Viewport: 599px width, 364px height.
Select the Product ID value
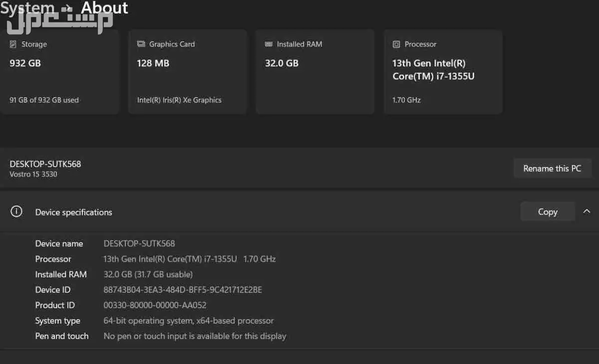coord(155,305)
